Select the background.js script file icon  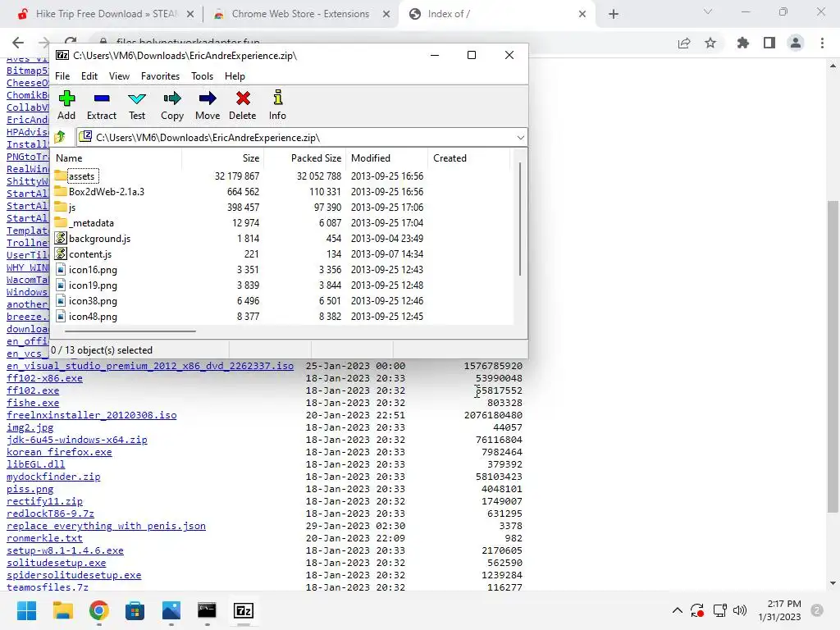tap(61, 238)
